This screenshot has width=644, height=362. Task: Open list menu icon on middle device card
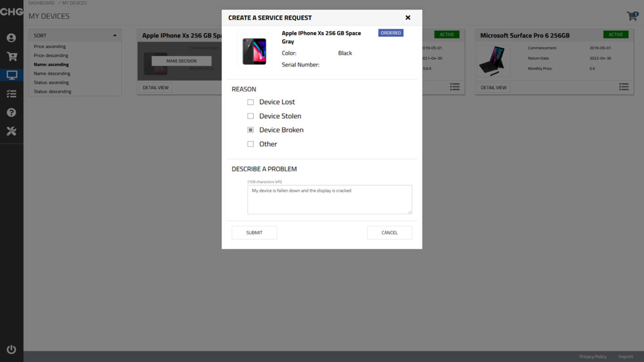click(455, 87)
